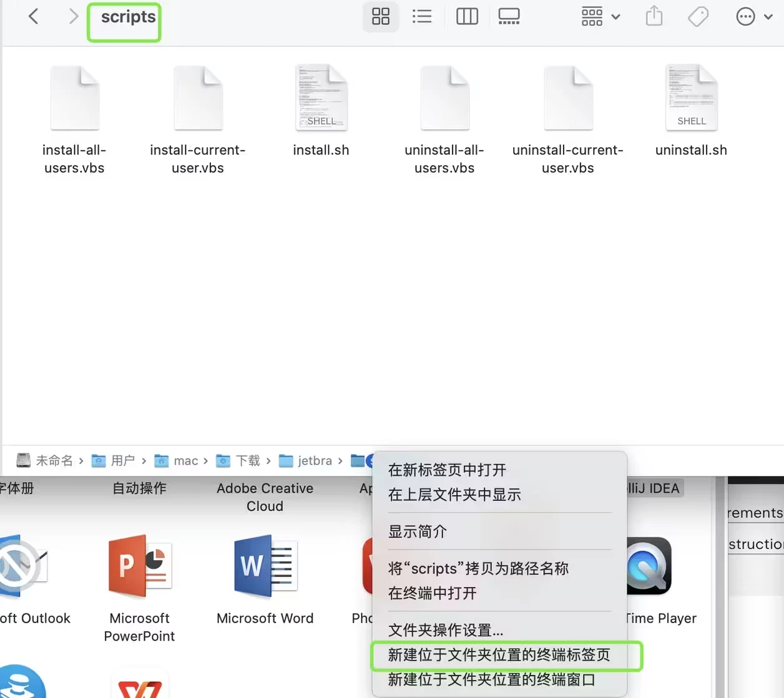Click Microsoft PowerPoint app icon in background window
784x698 pixels.
click(x=140, y=566)
